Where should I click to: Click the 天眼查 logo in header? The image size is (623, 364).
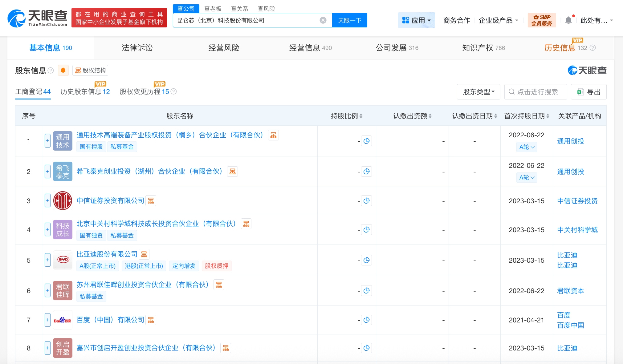pyautogui.click(x=37, y=18)
